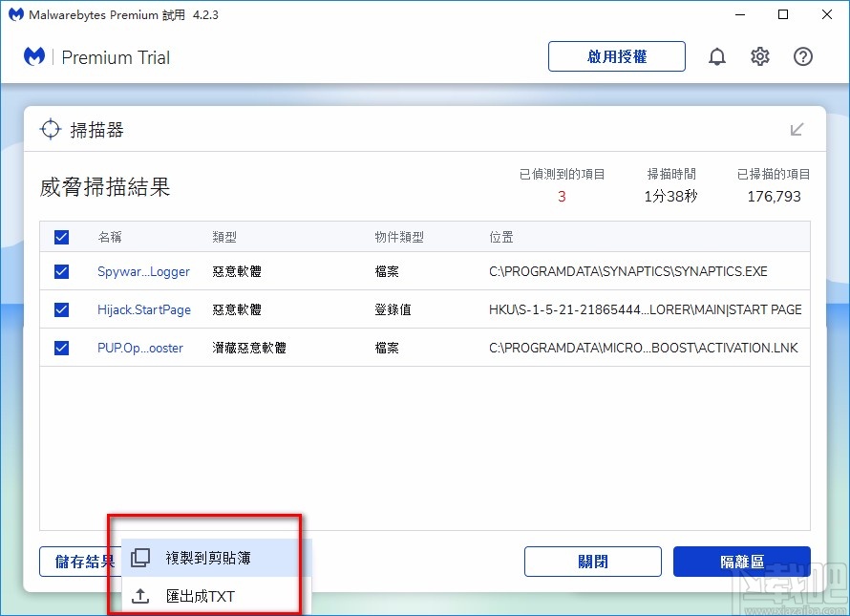Open the Hijack.StartPage threat details link
The height and width of the screenshot is (616, 850).
point(144,309)
